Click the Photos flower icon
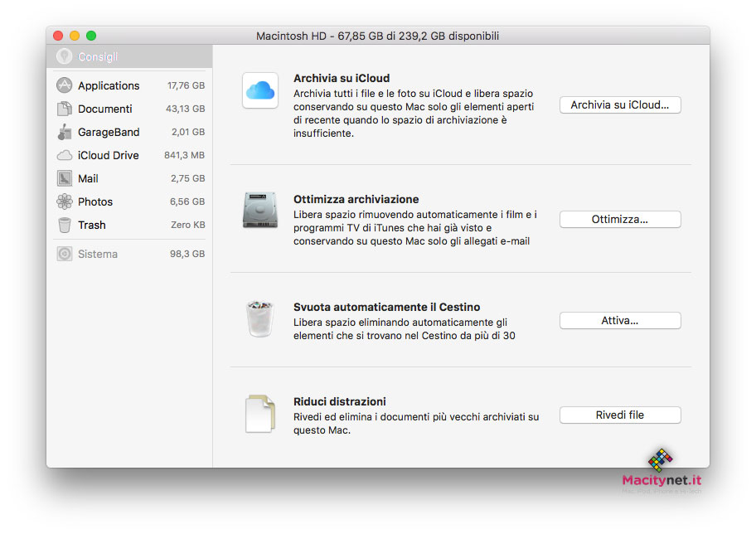Image resolution: width=756 pixels, height=534 pixels. click(64, 201)
